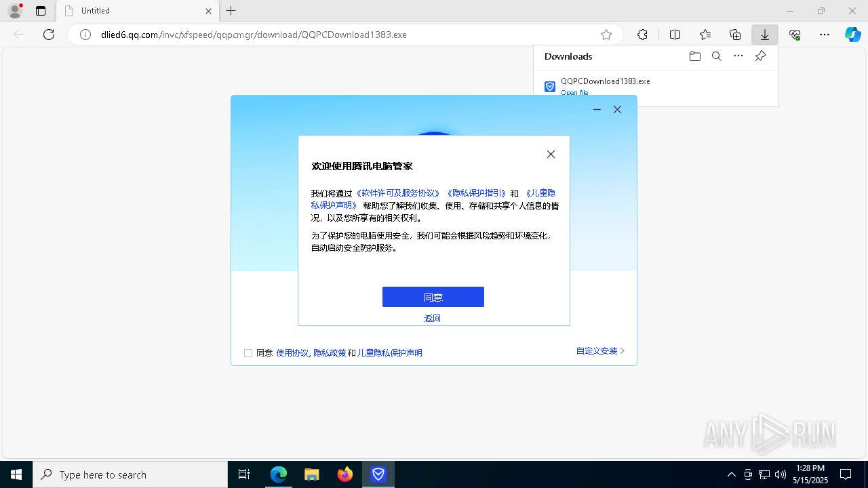Open Favorites list icon
Screen dimensions: 868x488
705,35
